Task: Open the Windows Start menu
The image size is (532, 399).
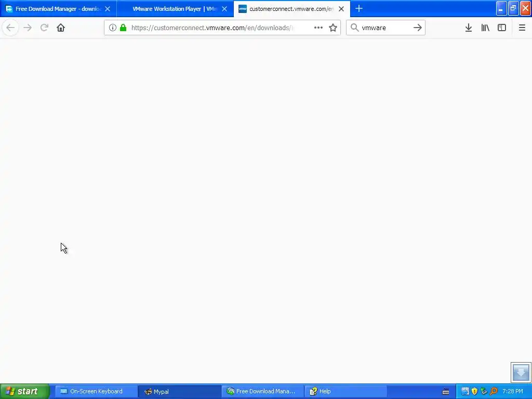Action: [x=24, y=391]
